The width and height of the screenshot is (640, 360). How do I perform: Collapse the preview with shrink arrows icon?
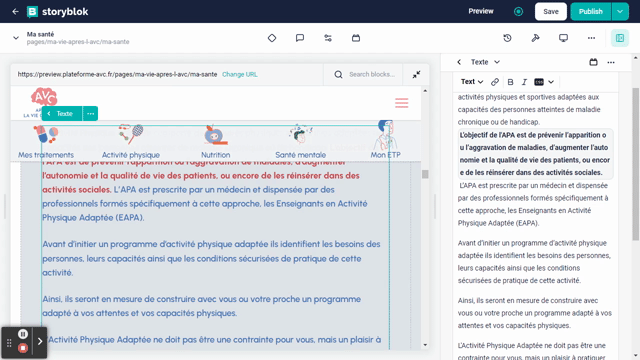tap(416, 74)
